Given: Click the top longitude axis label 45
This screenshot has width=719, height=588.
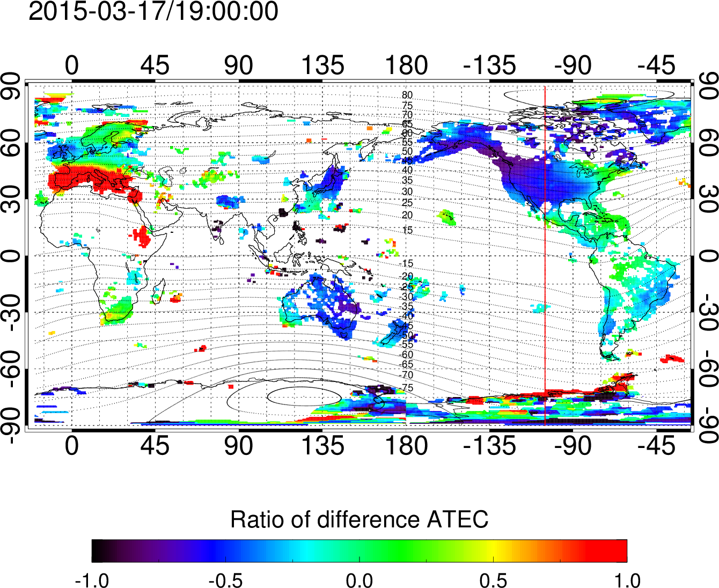Looking at the screenshot, I should [155, 65].
